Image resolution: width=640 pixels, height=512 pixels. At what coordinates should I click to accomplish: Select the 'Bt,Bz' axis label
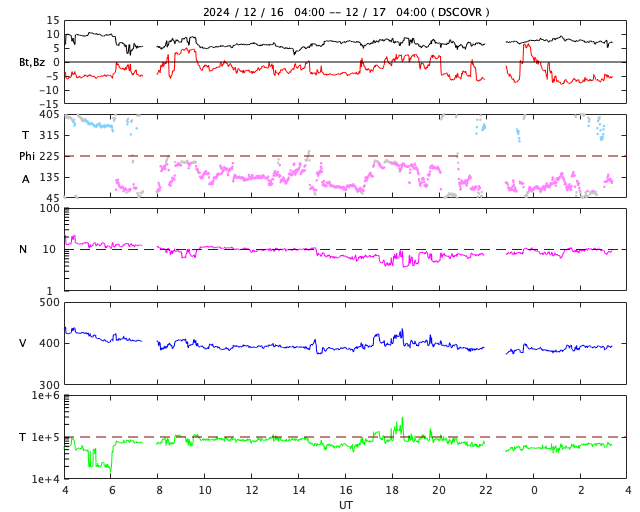(x=32, y=62)
